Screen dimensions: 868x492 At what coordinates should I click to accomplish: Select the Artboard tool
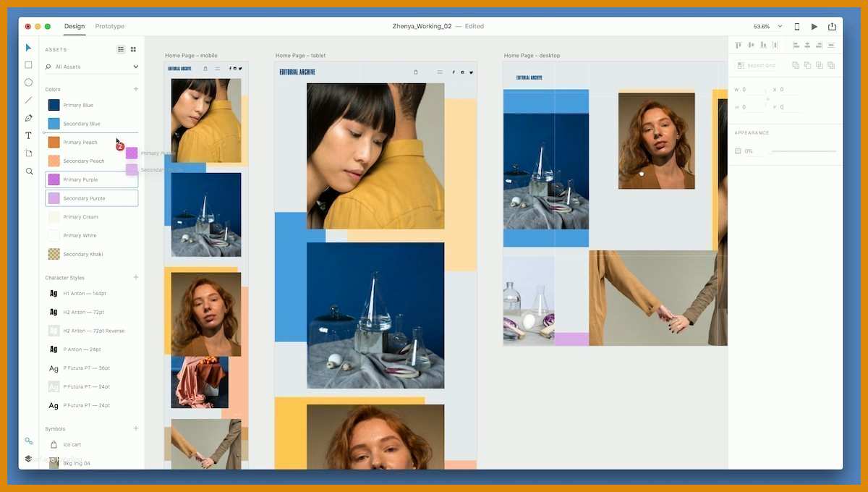tap(29, 153)
